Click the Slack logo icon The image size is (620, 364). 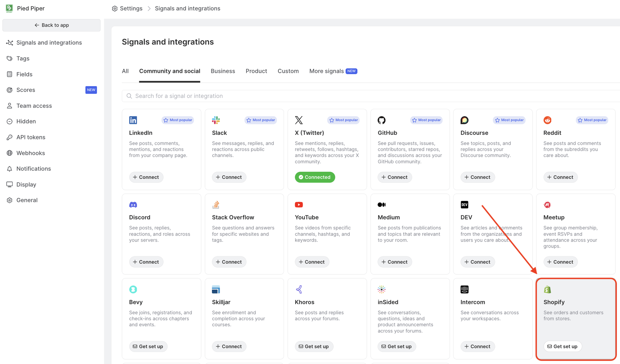(x=216, y=120)
